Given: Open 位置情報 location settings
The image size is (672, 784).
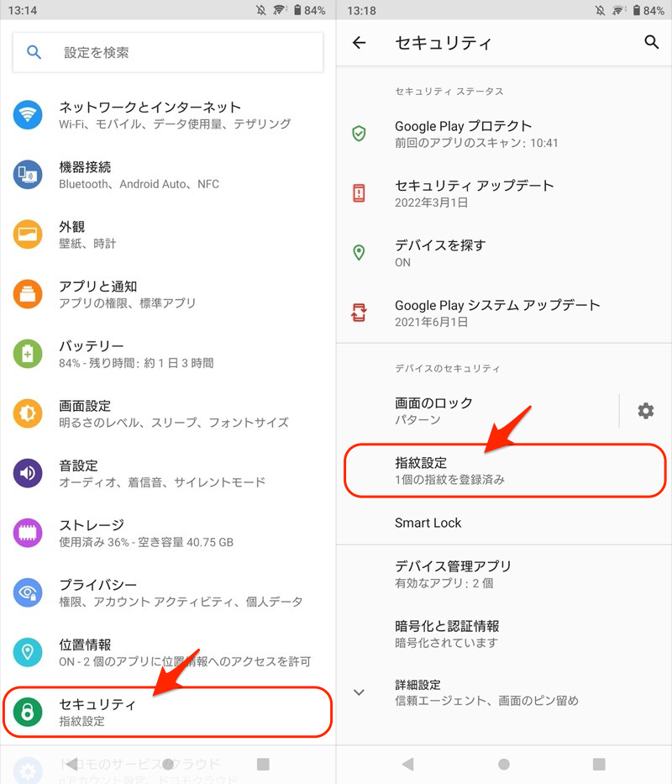Looking at the screenshot, I should (x=168, y=653).
